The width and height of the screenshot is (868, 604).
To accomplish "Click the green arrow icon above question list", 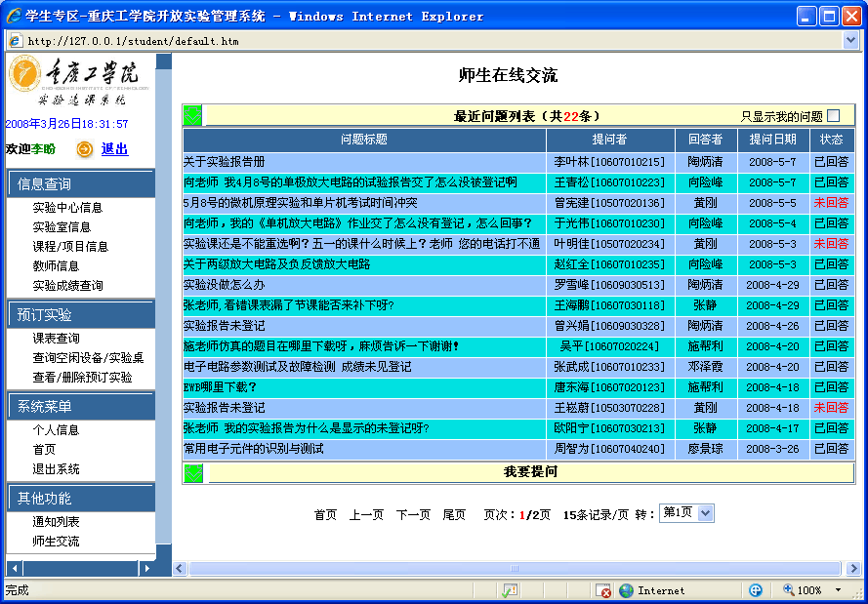I will point(193,116).
